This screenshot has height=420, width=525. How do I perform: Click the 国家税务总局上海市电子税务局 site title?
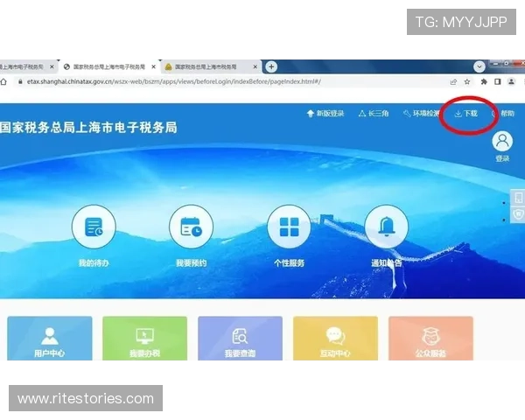88,128
